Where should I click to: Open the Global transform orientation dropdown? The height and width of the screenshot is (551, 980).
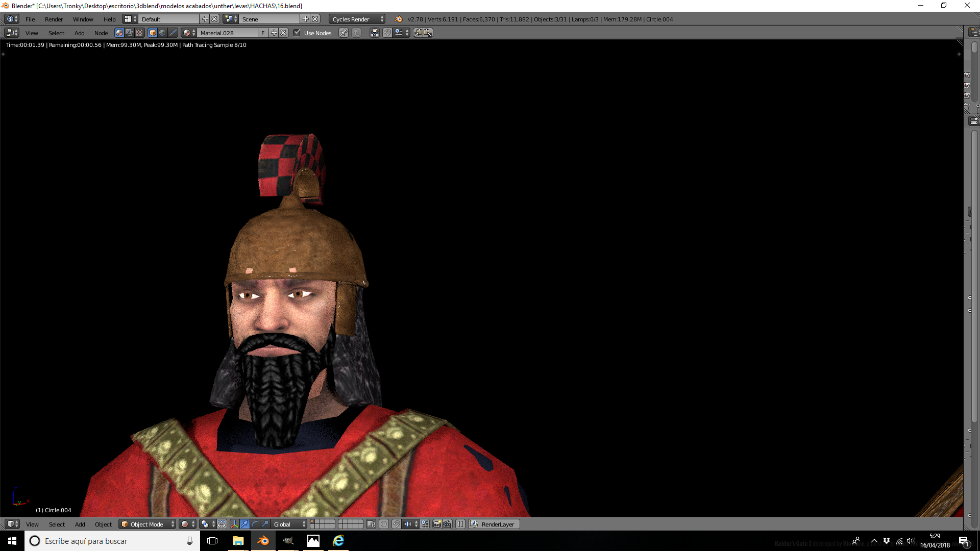tap(289, 524)
